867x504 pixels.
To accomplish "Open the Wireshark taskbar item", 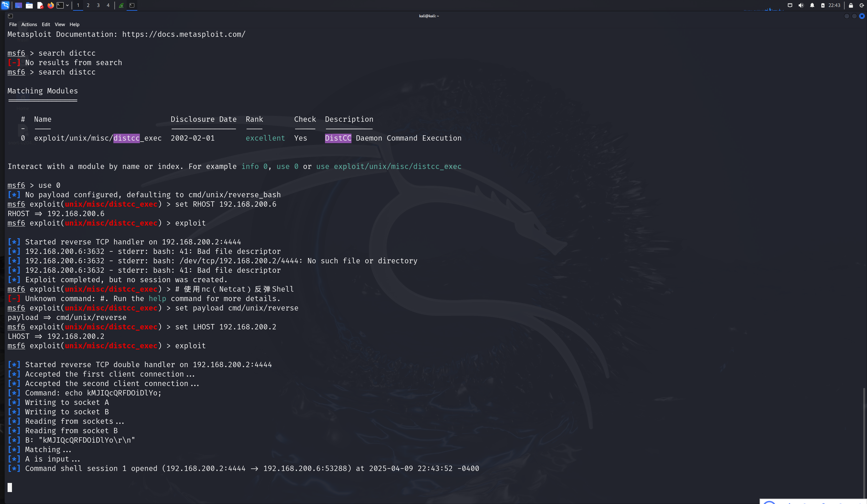I will tap(122, 5).
